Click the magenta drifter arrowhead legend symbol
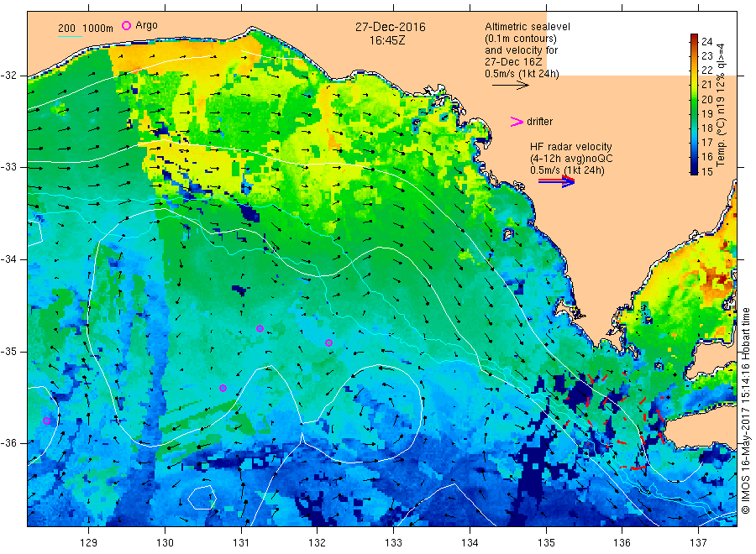756x554 pixels. point(517,122)
